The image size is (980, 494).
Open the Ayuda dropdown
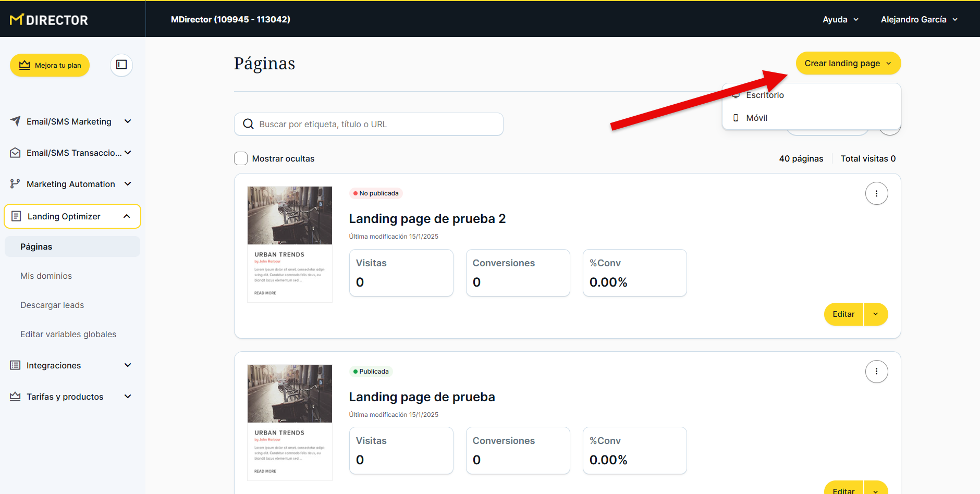pyautogui.click(x=840, y=19)
